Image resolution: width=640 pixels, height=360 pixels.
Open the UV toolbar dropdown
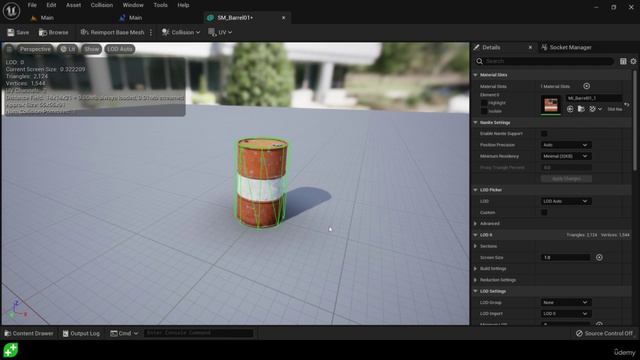coord(220,32)
